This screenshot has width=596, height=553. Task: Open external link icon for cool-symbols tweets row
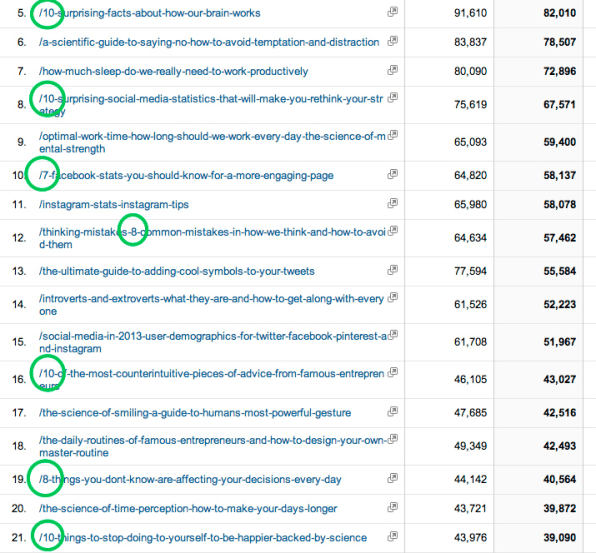click(393, 270)
